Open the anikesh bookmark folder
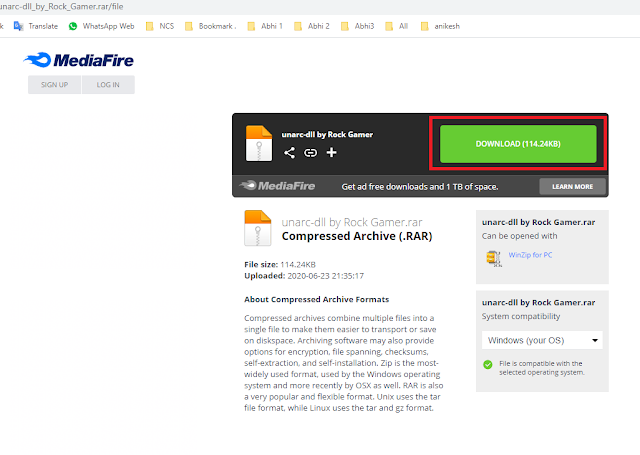 440,26
